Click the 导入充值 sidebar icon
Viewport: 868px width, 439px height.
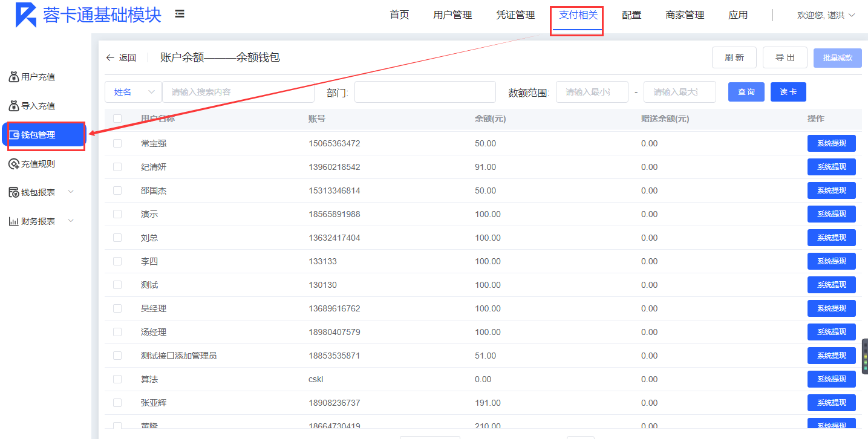pyautogui.click(x=14, y=106)
